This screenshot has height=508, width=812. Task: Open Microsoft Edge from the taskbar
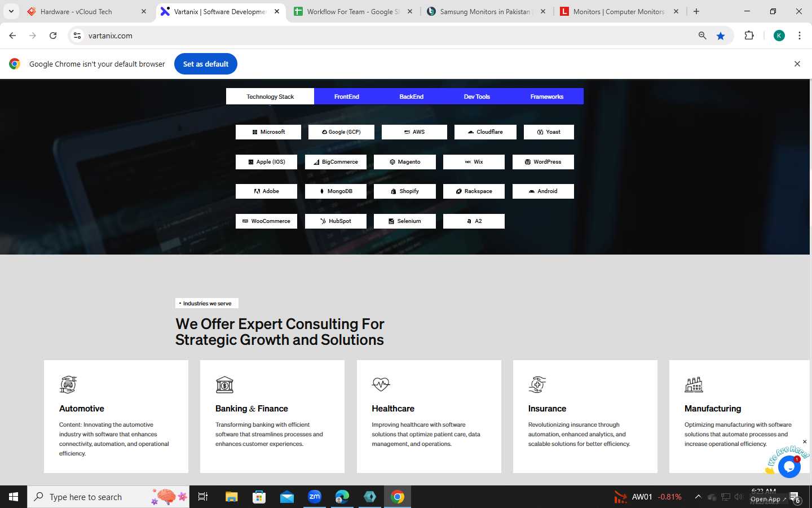tap(342, 497)
